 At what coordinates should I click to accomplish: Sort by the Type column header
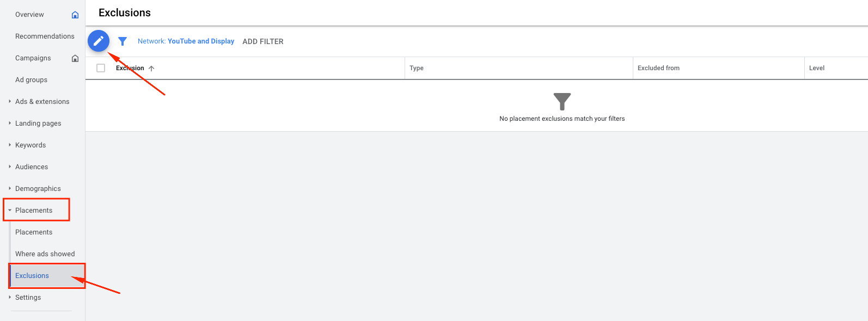[x=417, y=68]
